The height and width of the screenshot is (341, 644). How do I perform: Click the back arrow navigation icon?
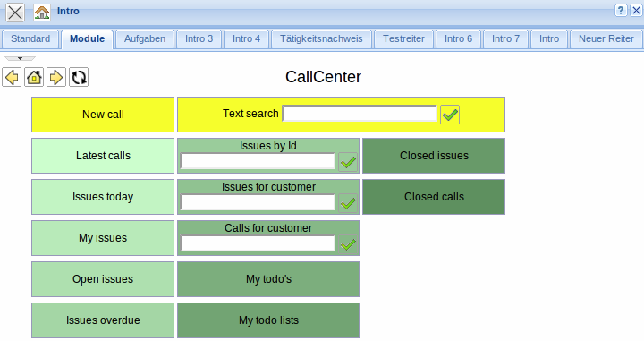(x=12, y=77)
